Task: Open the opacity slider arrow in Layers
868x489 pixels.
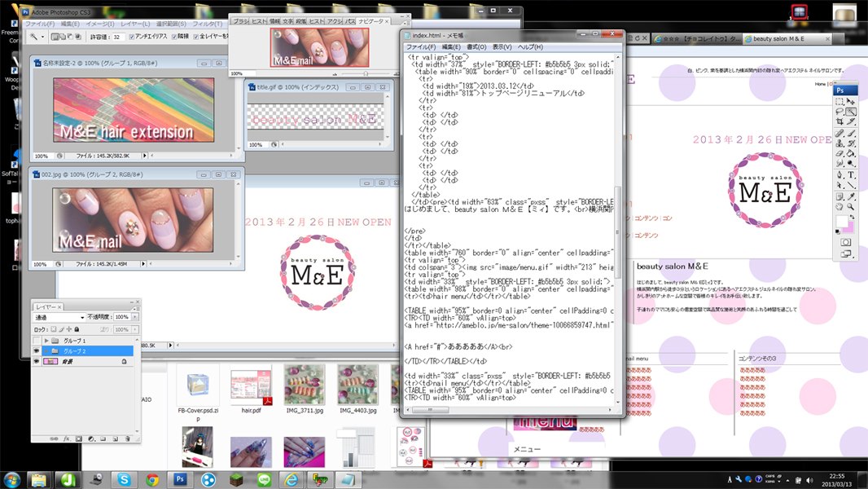Action: (134, 317)
